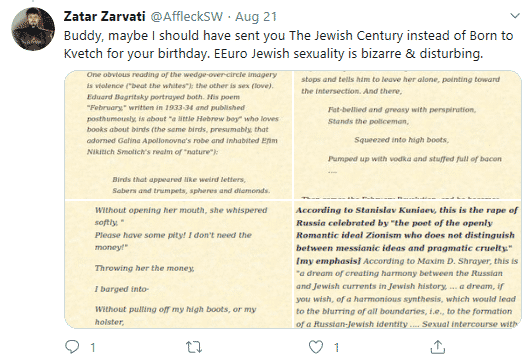The image size is (530, 362).
Task: Open the Aug 21 timestamp link
Action: (256, 17)
